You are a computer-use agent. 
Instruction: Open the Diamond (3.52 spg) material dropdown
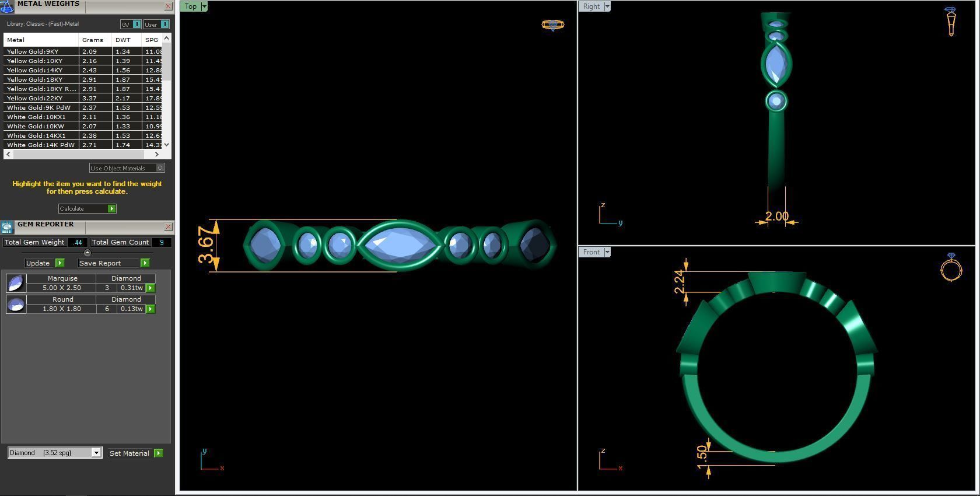tap(96, 453)
